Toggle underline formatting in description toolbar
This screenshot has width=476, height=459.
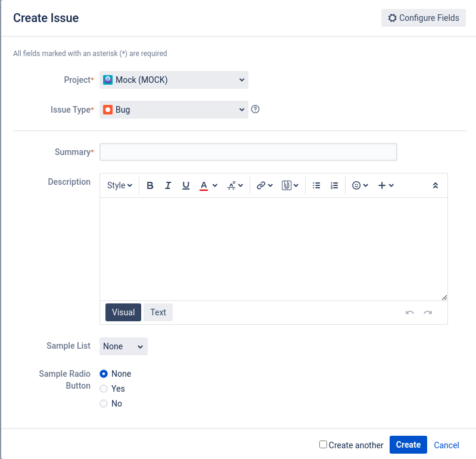(x=186, y=185)
